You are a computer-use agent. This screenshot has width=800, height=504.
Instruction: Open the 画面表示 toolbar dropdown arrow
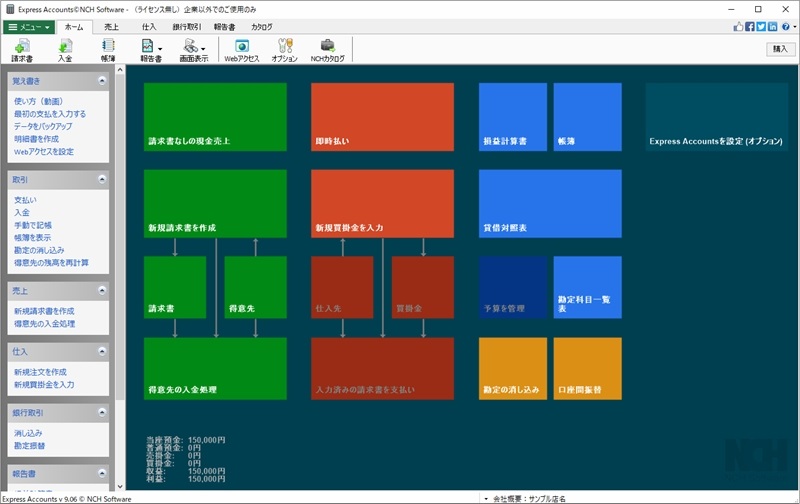[203, 49]
